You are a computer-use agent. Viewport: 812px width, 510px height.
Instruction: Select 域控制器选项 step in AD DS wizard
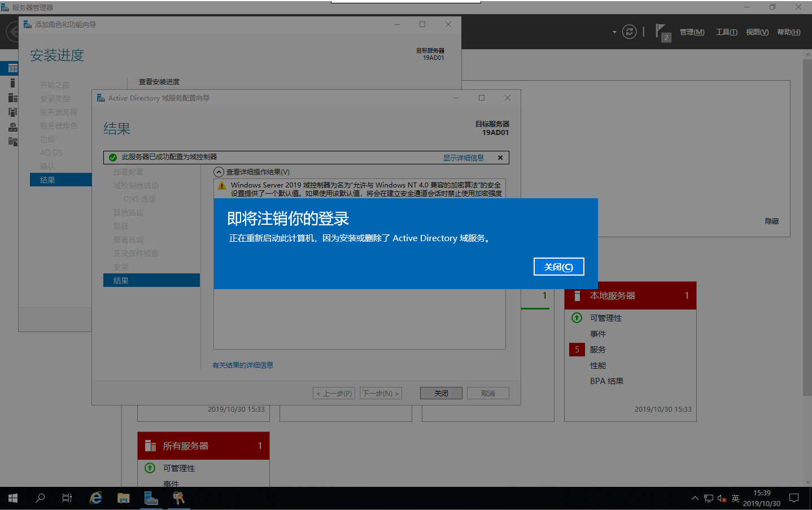click(x=136, y=185)
